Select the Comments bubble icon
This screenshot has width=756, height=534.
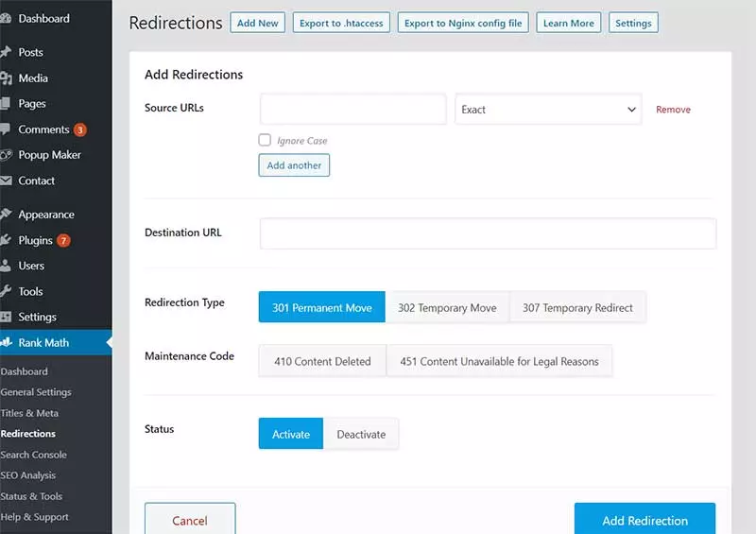[6, 129]
